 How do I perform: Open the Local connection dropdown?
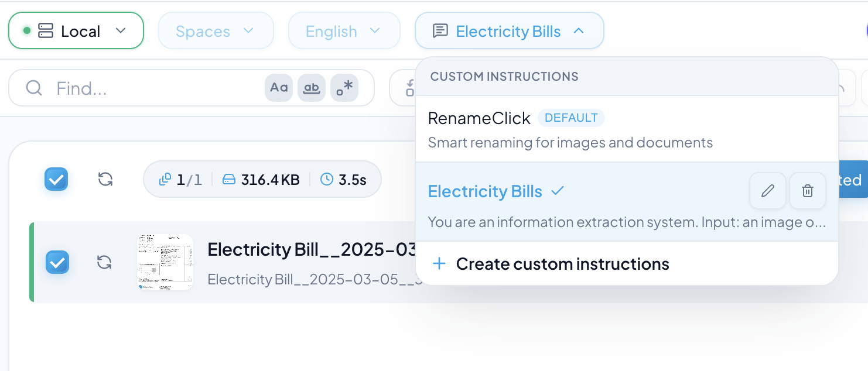76,30
